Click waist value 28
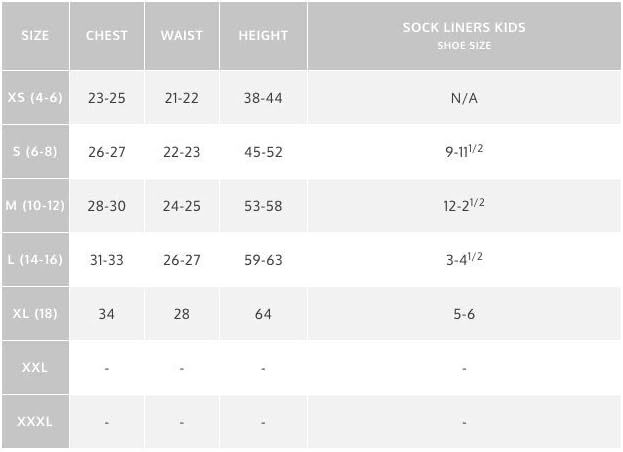The width and height of the screenshot is (623, 452). click(182, 314)
